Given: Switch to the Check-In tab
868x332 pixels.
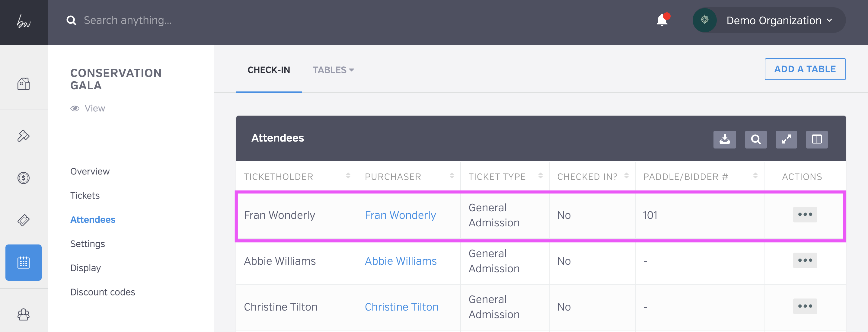Looking at the screenshot, I should (x=269, y=70).
